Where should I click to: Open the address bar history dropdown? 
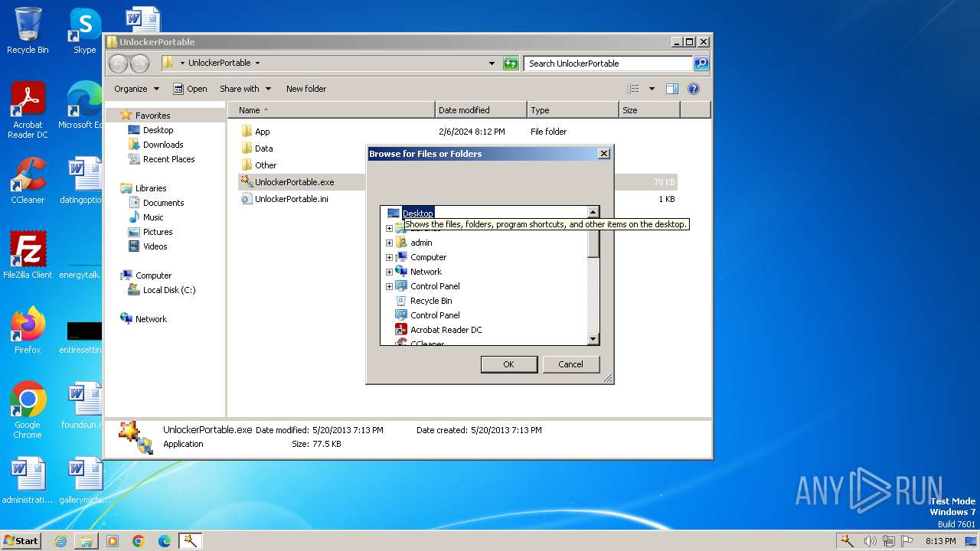point(492,64)
